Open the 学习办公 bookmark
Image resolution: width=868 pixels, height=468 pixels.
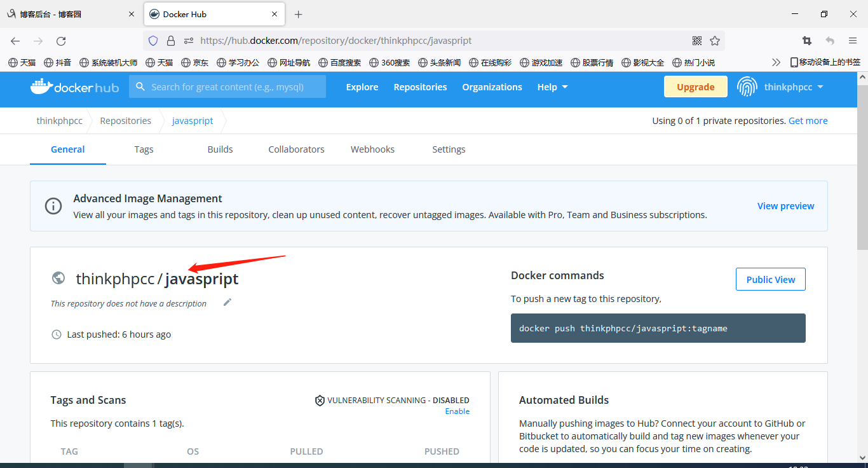pyautogui.click(x=238, y=62)
